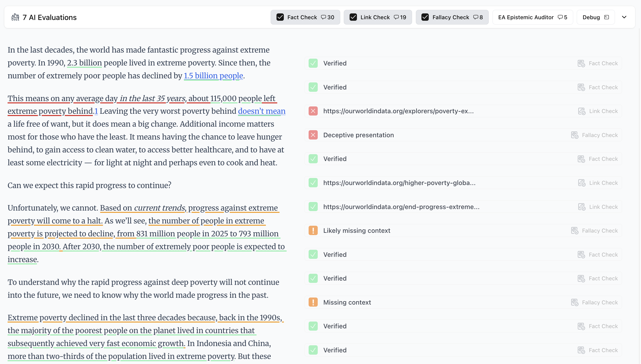Open the end-progress-extreme link check comment
Image resolution: width=641 pixels, height=364 pixels.
pos(401,207)
